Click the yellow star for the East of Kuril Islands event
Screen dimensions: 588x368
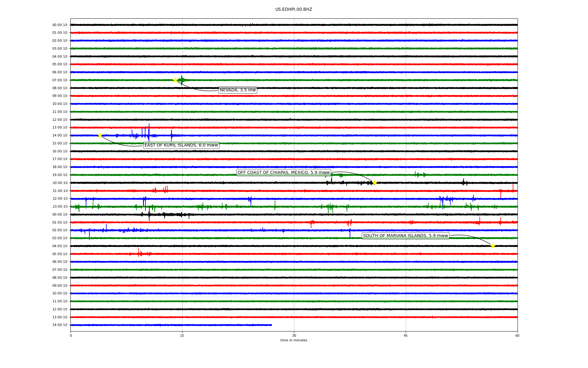coord(100,135)
